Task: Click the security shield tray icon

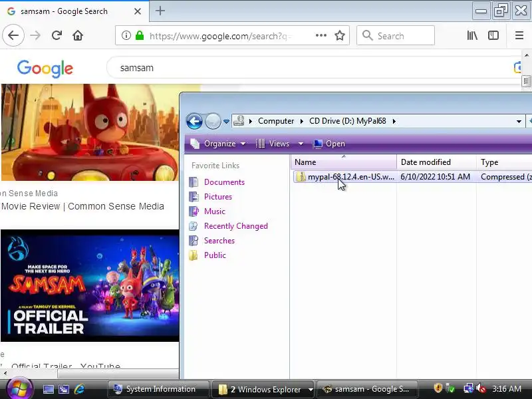Action: coord(438,388)
